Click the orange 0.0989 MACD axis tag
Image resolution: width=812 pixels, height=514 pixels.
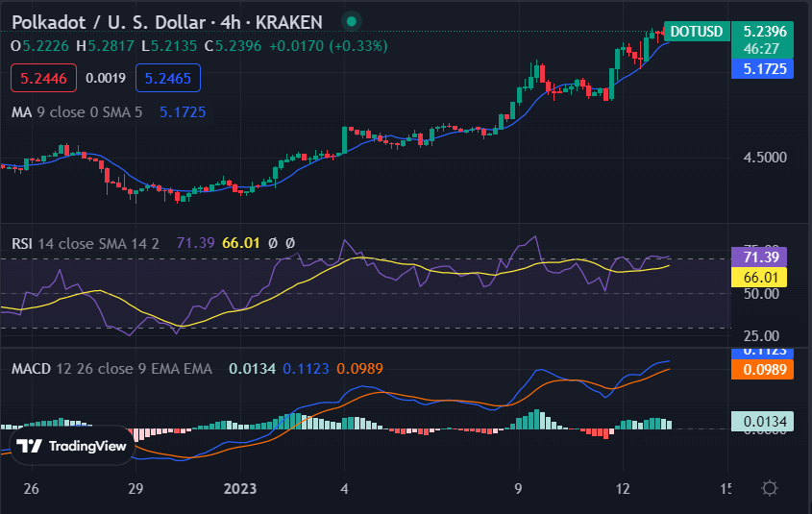762,370
